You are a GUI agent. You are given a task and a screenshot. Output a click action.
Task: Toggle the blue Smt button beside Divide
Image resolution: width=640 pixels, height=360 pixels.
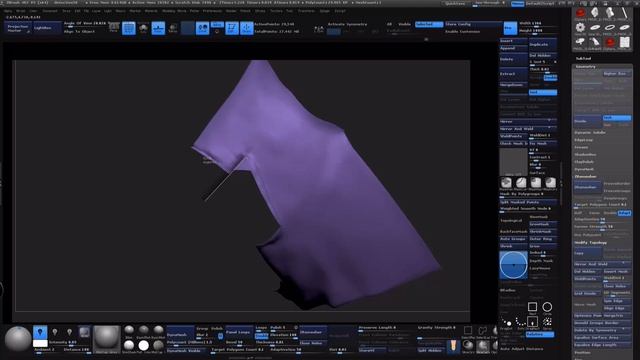[x=616, y=118]
